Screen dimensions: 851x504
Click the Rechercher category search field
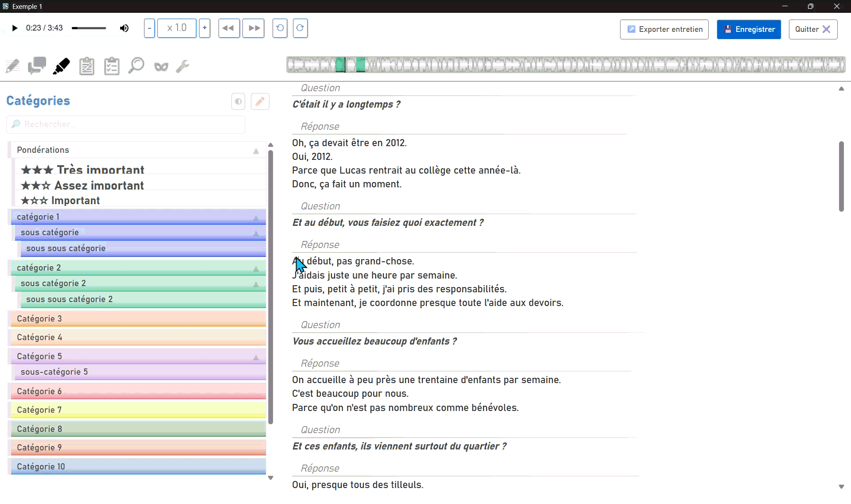[x=126, y=124]
